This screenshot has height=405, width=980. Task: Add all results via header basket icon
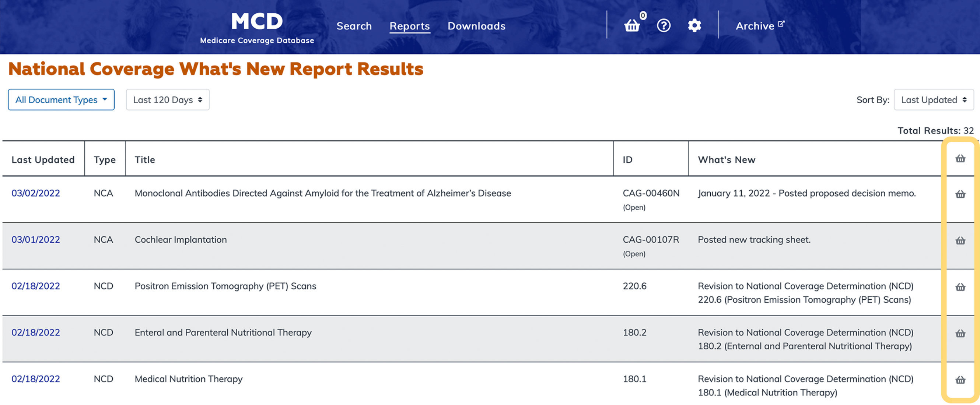tap(960, 159)
